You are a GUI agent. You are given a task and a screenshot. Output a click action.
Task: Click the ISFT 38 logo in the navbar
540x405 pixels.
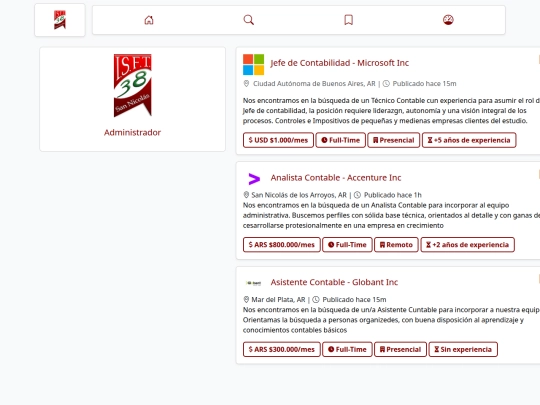coord(60,20)
